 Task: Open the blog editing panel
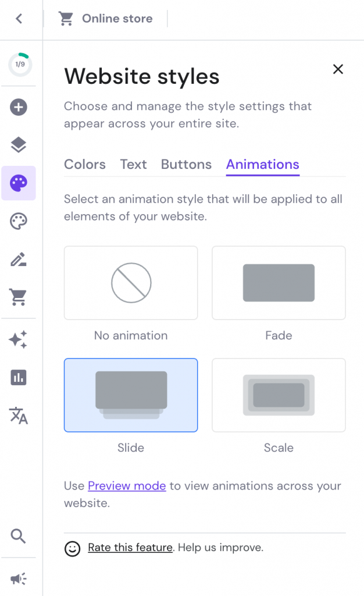[x=18, y=260]
